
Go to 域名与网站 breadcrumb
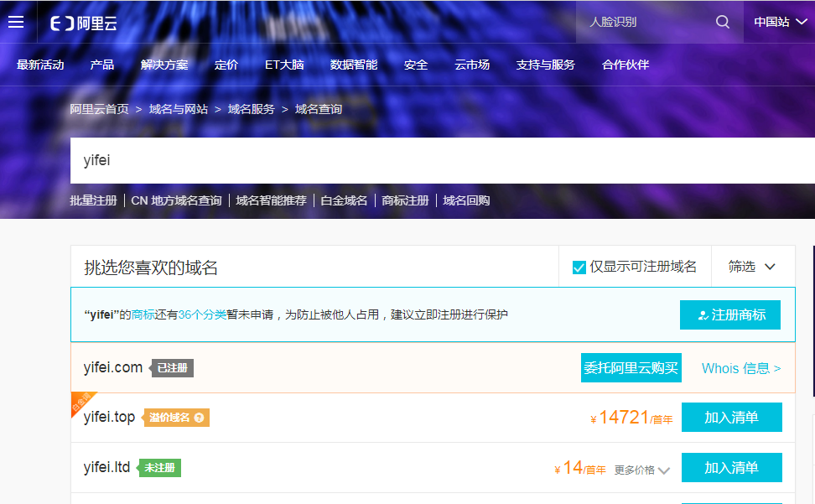tap(179, 109)
